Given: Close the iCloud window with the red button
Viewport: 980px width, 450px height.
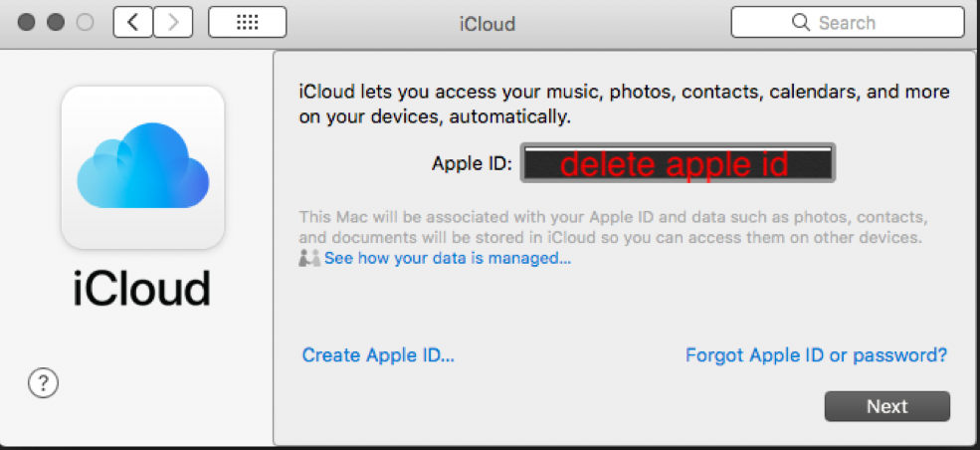Looking at the screenshot, I should pyautogui.click(x=27, y=22).
